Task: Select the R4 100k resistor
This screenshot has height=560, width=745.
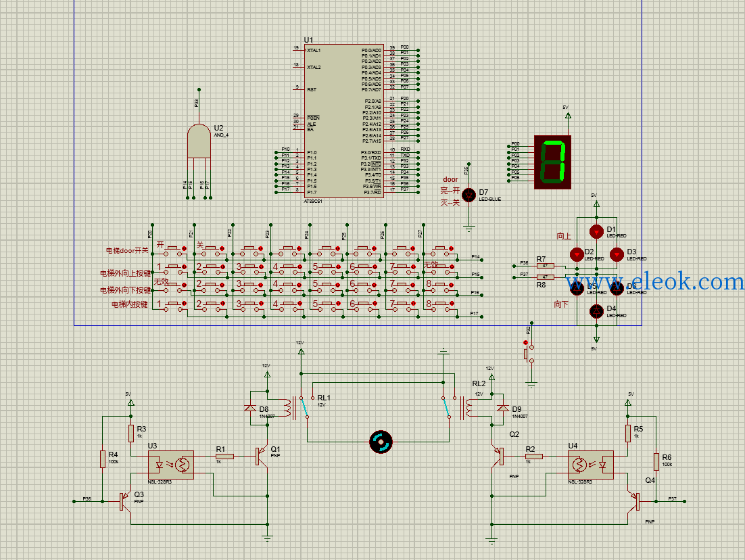Action: point(102,459)
